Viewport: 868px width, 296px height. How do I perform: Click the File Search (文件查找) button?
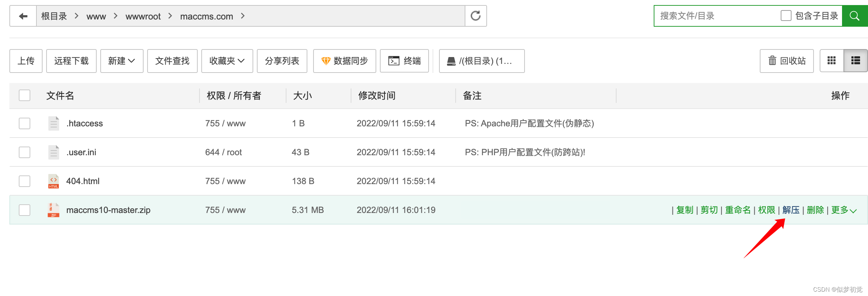(x=172, y=61)
